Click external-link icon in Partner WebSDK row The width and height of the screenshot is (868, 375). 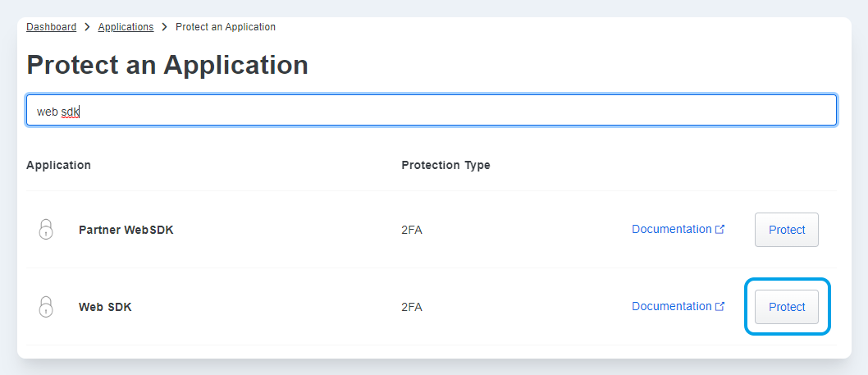(720, 230)
